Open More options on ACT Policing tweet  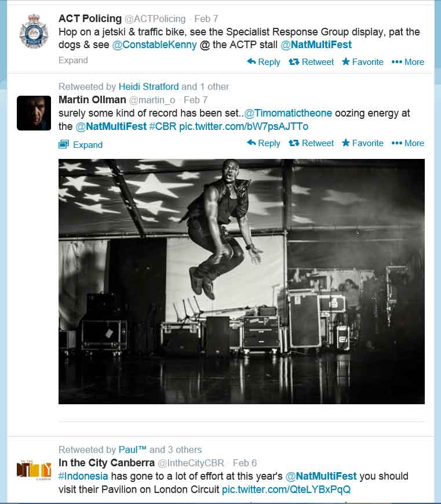coord(407,61)
